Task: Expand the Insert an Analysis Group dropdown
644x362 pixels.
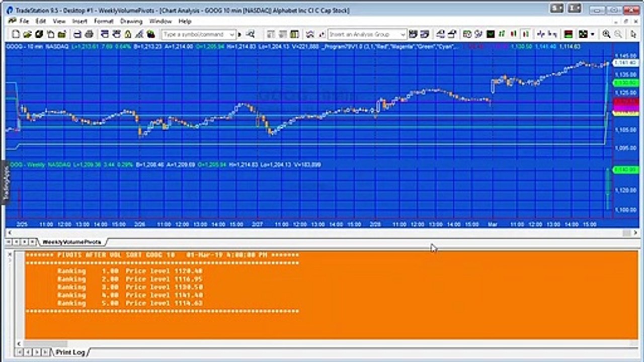Action: [x=403, y=34]
